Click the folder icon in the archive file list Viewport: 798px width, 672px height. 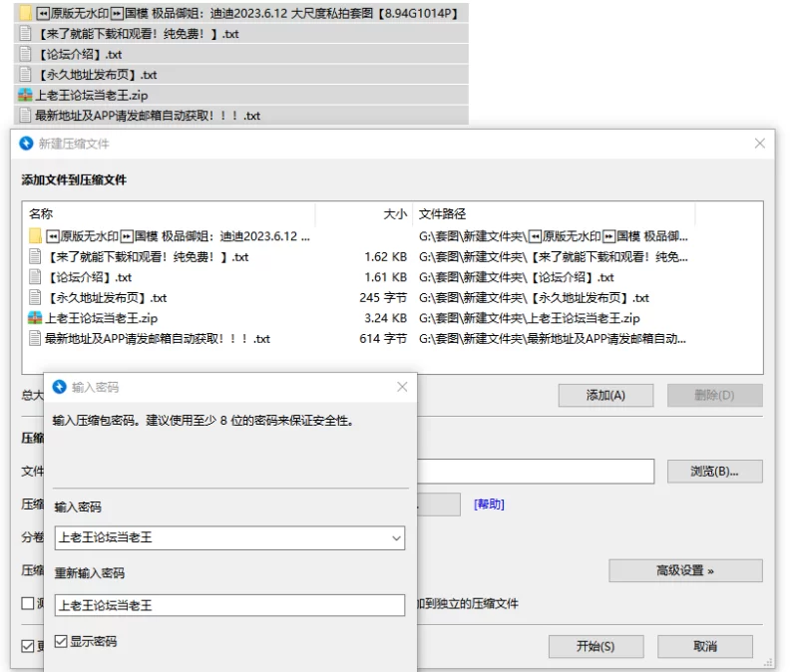[36, 236]
